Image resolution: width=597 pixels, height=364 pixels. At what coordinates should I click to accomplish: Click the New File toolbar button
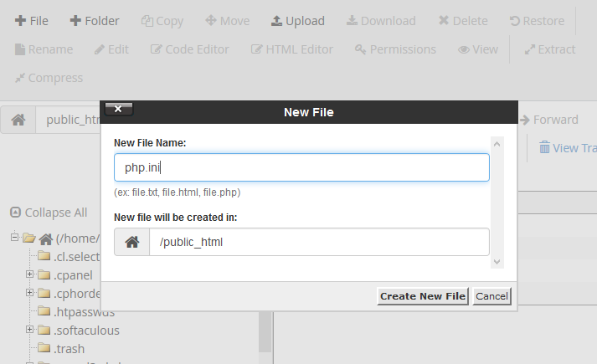pyautogui.click(x=32, y=21)
